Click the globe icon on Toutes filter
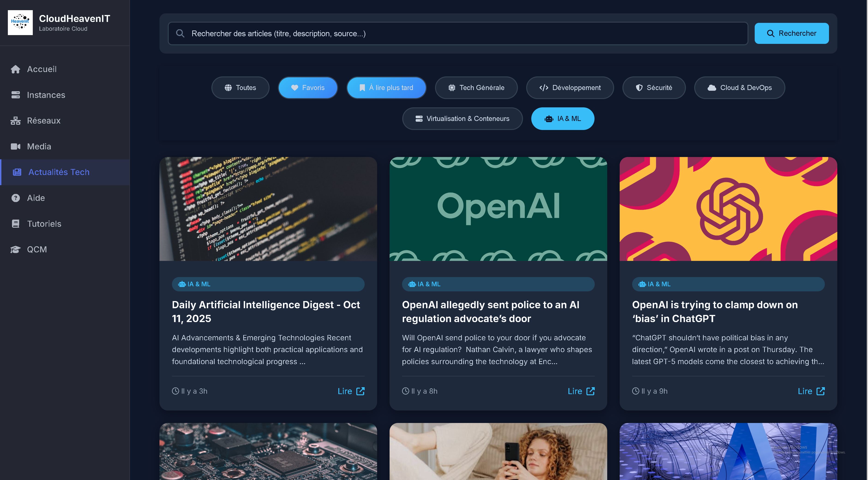868x480 pixels. tap(228, 88)
